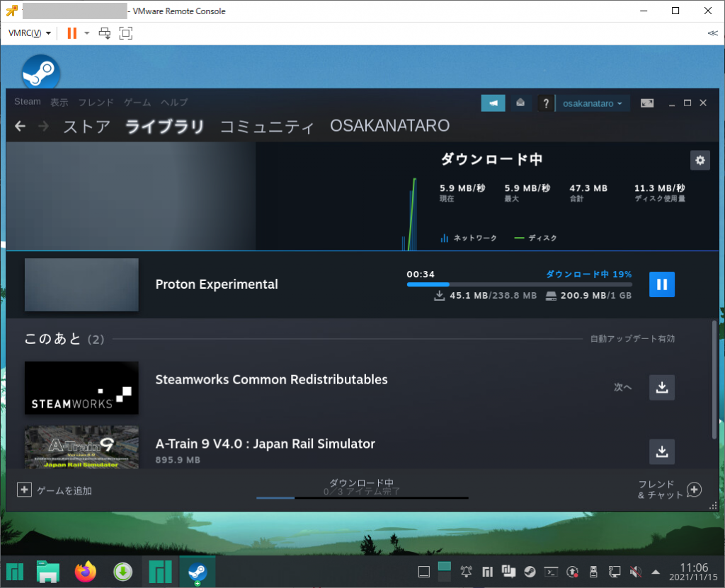The image size is (725, 588).
Task: Open the Steam inbox envelope icon
Action: coord(520,103)
